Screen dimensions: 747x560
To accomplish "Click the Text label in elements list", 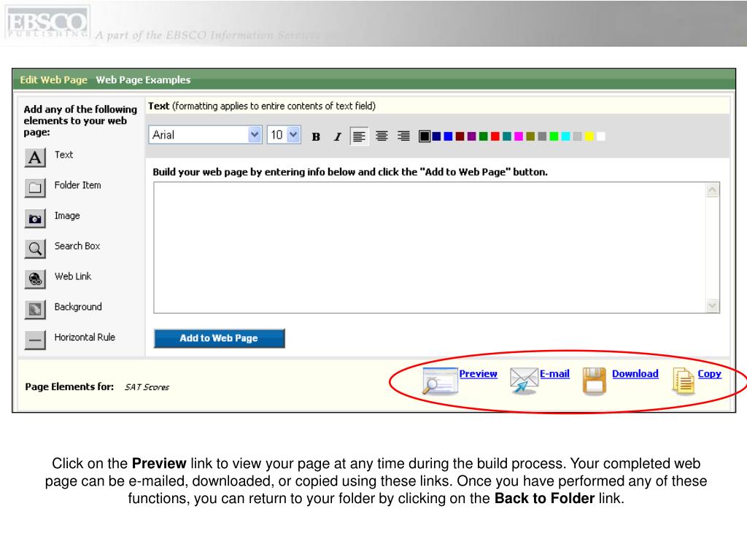I will 63,155.
